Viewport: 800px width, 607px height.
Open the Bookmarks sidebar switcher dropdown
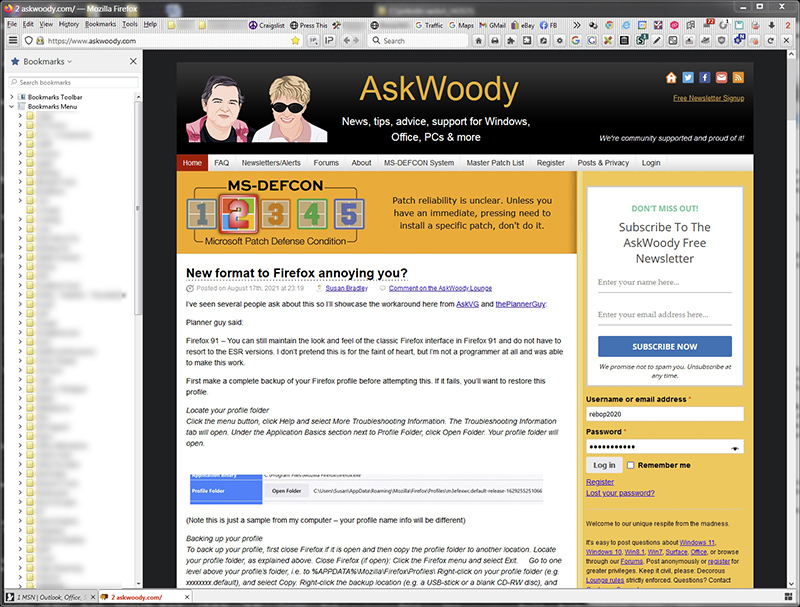(68, 61)
